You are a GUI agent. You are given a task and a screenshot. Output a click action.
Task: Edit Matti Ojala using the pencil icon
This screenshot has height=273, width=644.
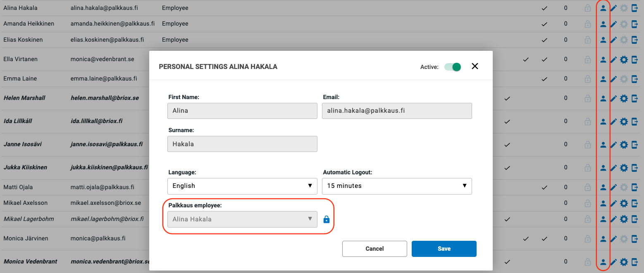pyautogui.click(x=613, y=188)
